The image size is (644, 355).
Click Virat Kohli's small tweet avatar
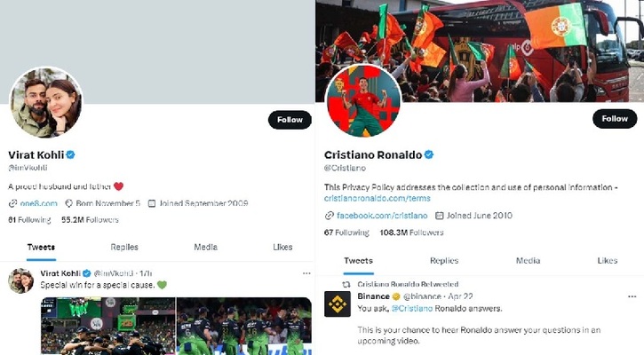(x=21, y=281)
